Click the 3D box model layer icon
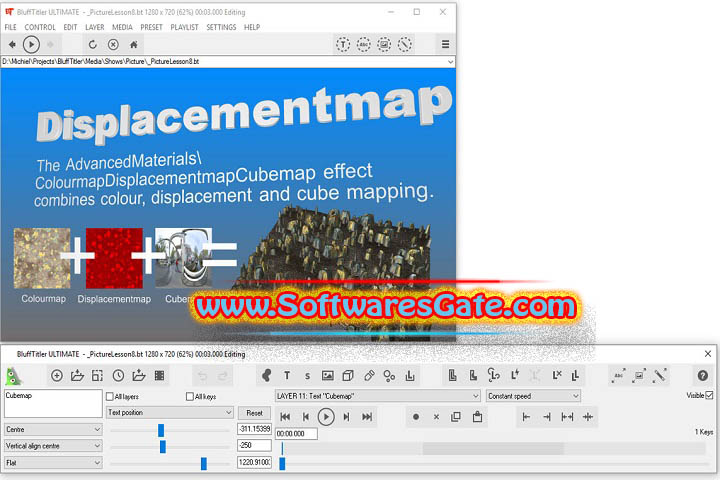Screen dimensions: 720x480 point(348,376)
